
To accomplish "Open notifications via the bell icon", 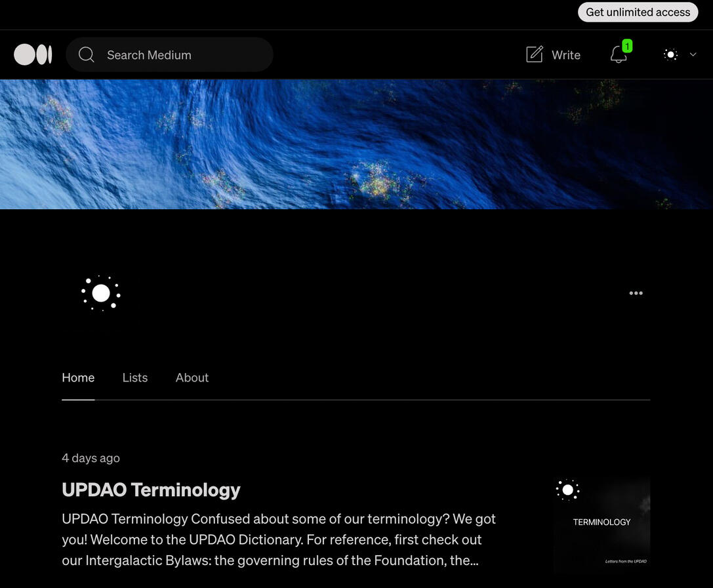I will (618, 55).
